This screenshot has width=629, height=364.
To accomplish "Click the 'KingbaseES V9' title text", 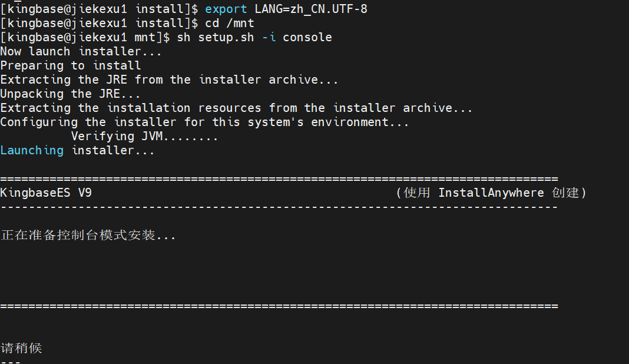I will tap(46, 193).
